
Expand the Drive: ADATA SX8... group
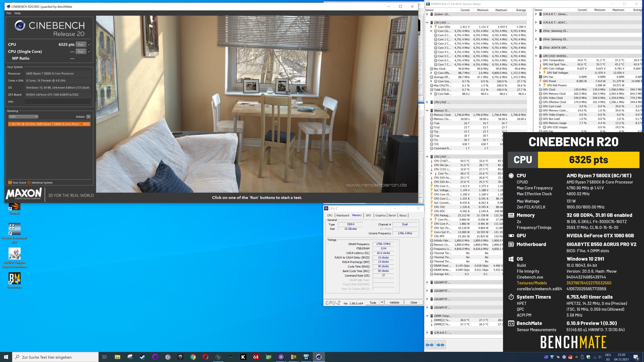(536, 47)
